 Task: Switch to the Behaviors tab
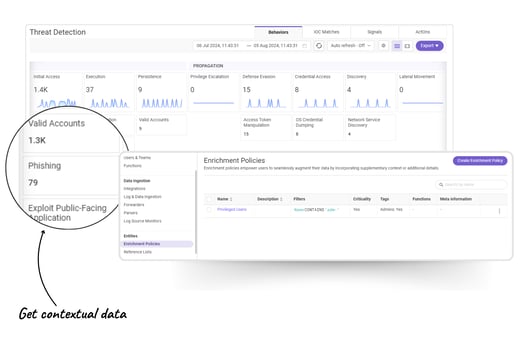[x=278, y=32]
